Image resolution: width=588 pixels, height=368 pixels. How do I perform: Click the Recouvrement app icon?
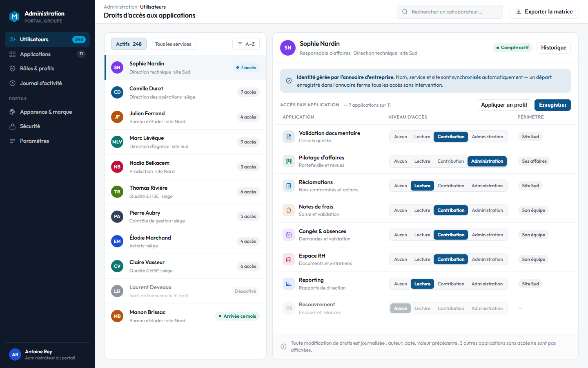(289, 308)
